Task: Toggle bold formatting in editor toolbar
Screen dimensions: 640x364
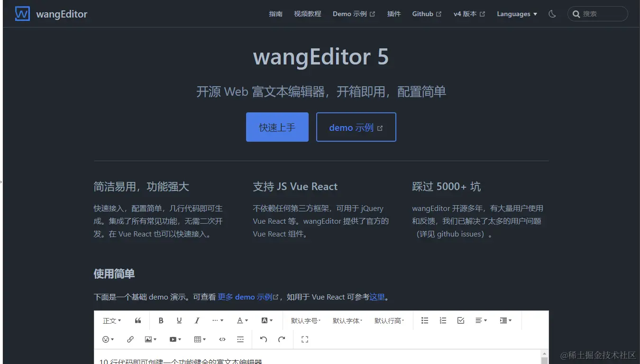Action: (x=161, y=320)
